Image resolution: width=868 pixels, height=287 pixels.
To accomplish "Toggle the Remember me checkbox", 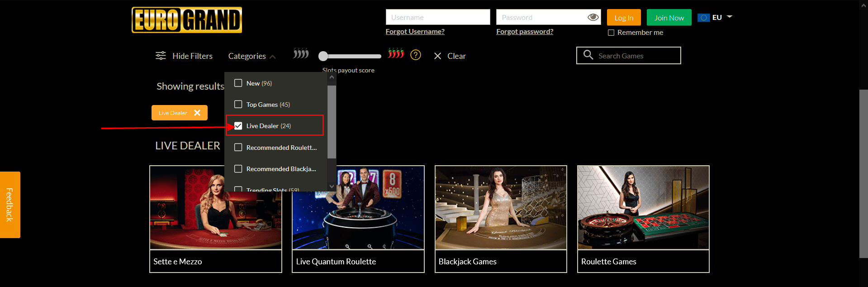I will 611,33.
